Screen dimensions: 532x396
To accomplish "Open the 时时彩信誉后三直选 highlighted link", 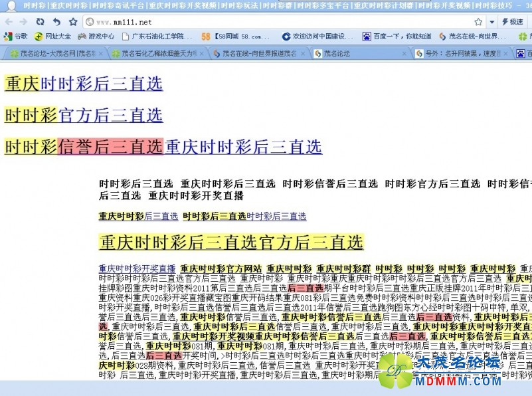I will coord(84,147).
